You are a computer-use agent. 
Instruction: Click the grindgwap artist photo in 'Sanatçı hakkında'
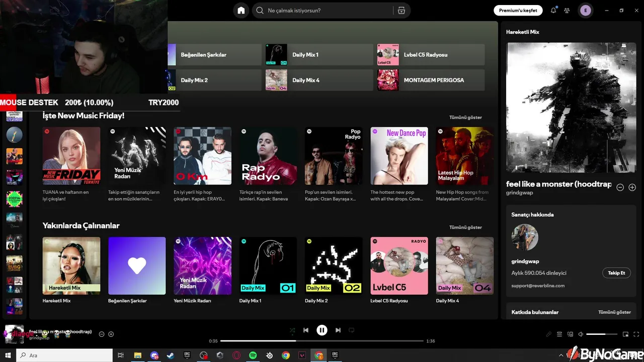click(x=525, y=237)
